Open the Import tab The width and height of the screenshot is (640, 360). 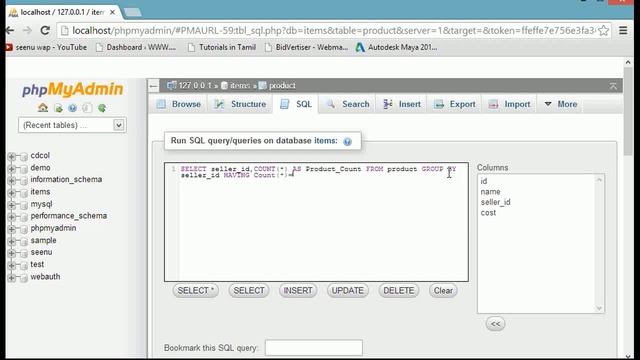(509, 104)
